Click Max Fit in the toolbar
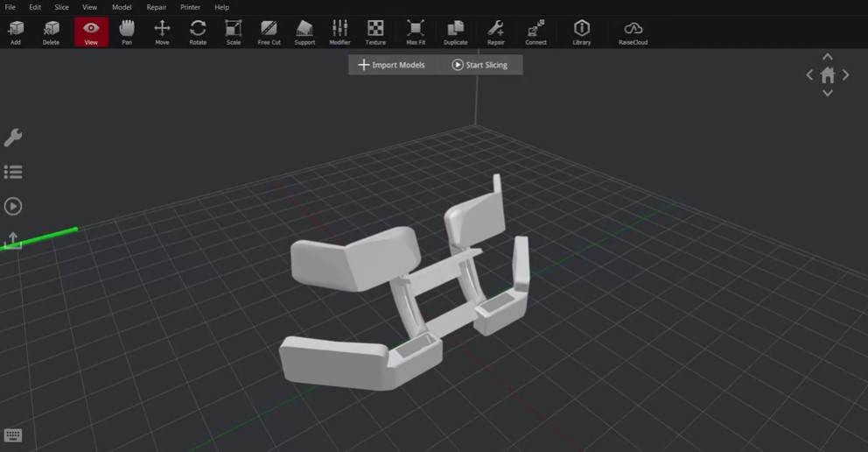The image size is (868, 452). pyautogui.click(x=416, y=32)
